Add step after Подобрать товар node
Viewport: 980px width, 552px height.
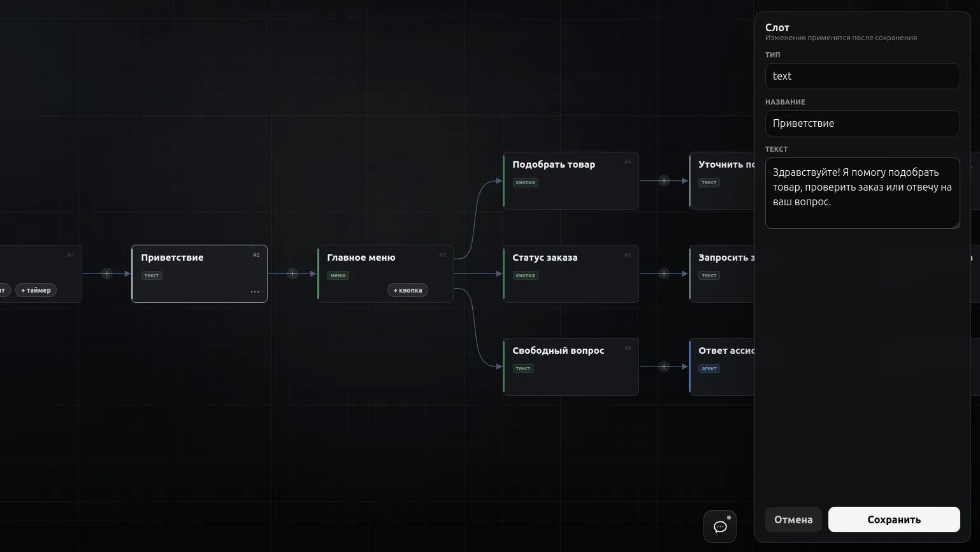[664, 180]
